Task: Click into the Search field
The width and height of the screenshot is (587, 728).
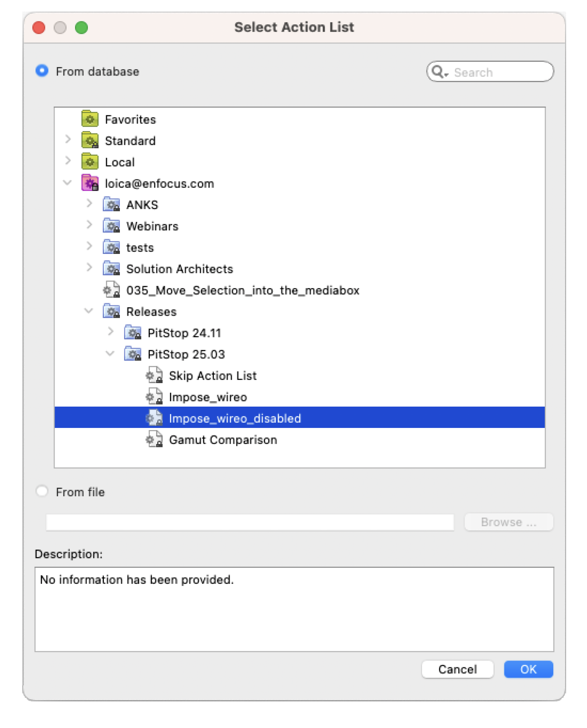Action: point(490,72)
